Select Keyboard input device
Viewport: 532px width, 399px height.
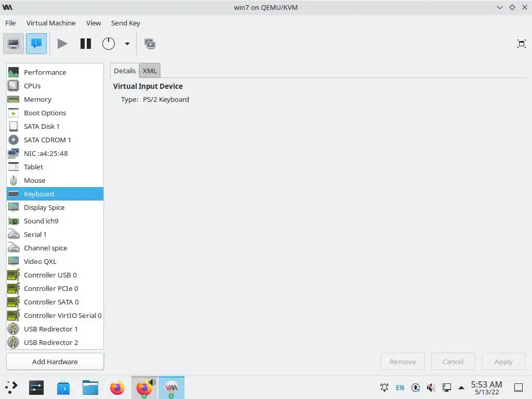[55, 194]
